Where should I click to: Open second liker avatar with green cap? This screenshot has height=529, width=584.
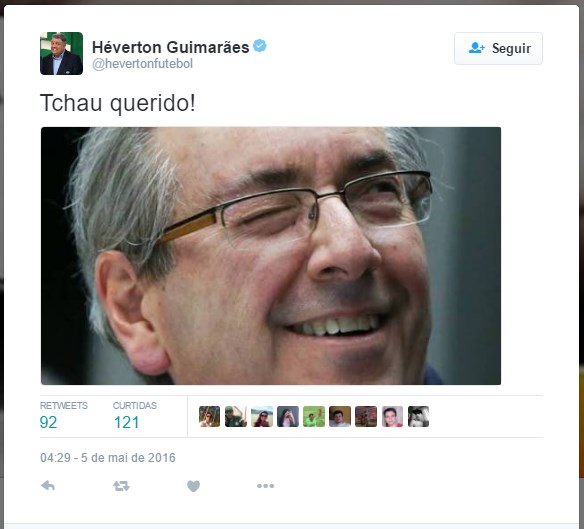point(236,416)
